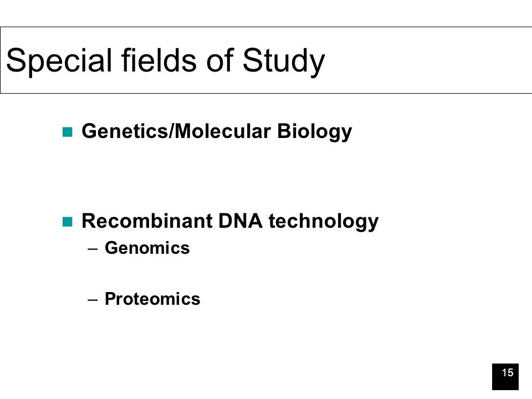The height and width of the screenshot is (399, 532).
Task: Select the word DNA in second bullet
Action: point(240,221)
